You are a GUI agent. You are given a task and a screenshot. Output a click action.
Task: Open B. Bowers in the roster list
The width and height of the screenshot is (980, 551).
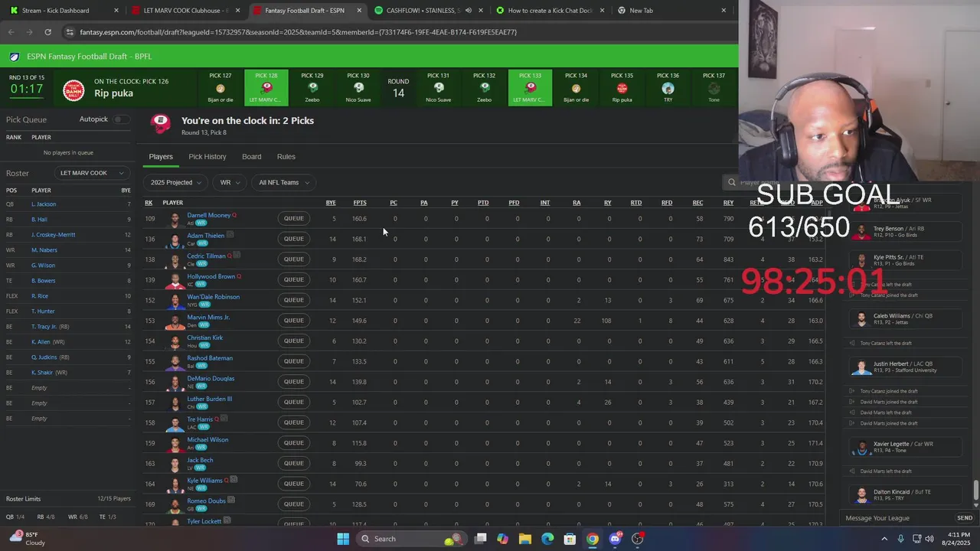(x=44, y=281)
